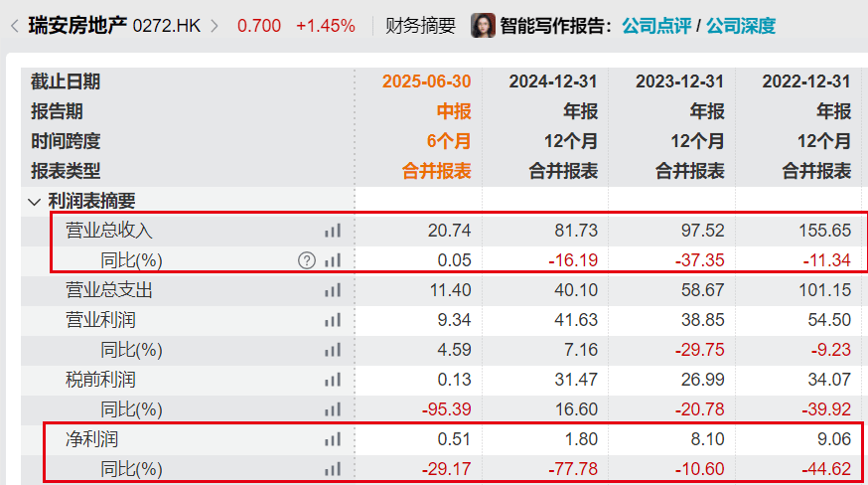Screen dimensions: 868x485
Task: Select the 2024-12-31 date column header
Action: coord(553,81)
